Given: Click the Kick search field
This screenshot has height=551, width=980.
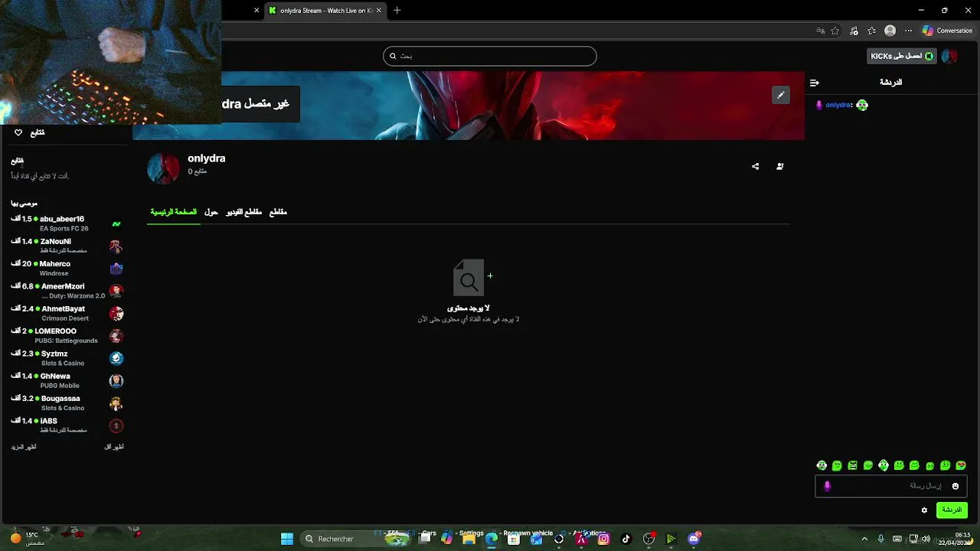Looking at the screenshot, I should (490, 56).
